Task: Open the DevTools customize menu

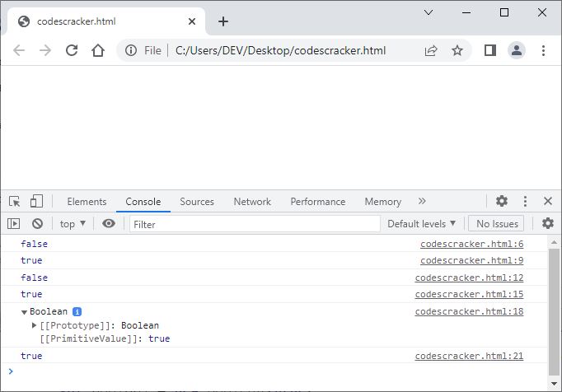Action: coord(525,202)
